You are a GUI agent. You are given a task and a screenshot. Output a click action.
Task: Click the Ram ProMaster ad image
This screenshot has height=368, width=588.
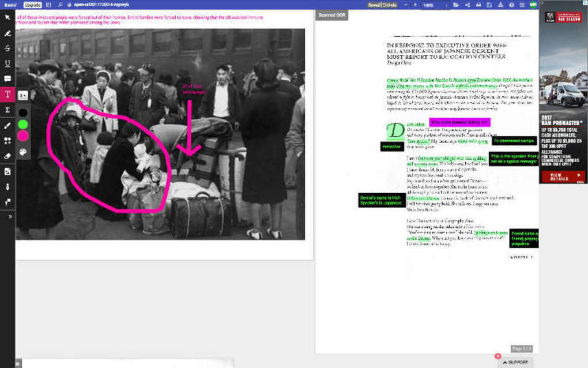[x=564, y=92]
